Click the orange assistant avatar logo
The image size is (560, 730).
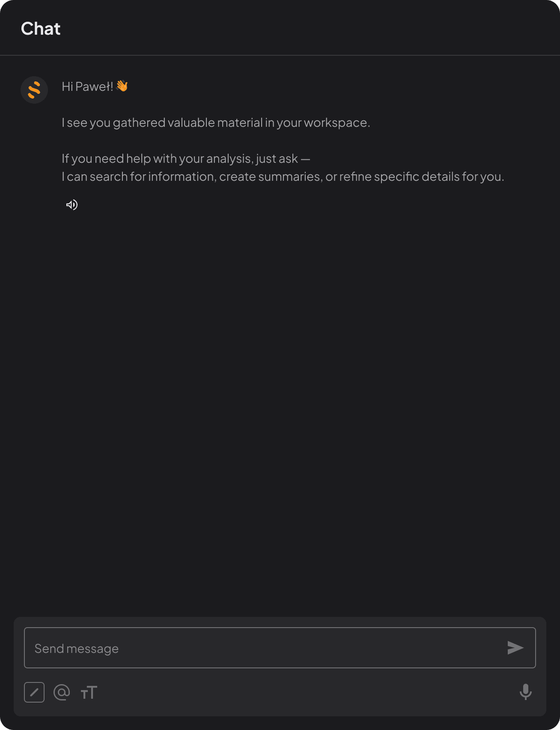click(34, 90)
